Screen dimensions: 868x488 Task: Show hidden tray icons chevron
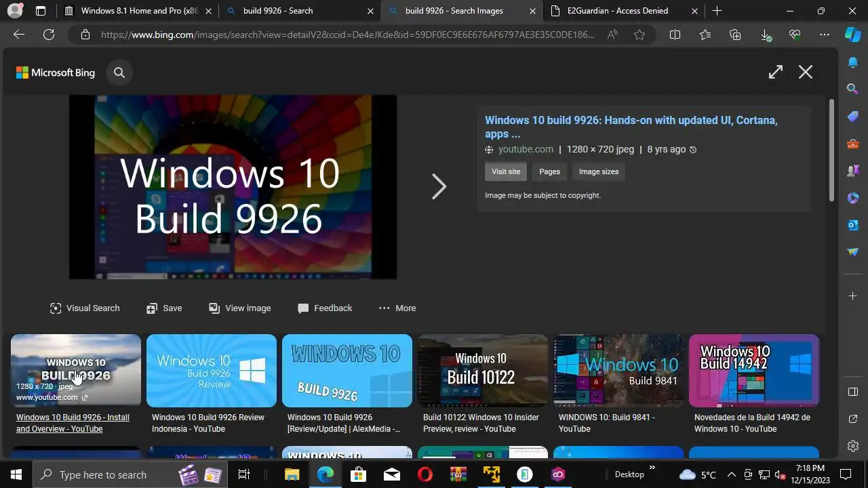tap(732, 474)
